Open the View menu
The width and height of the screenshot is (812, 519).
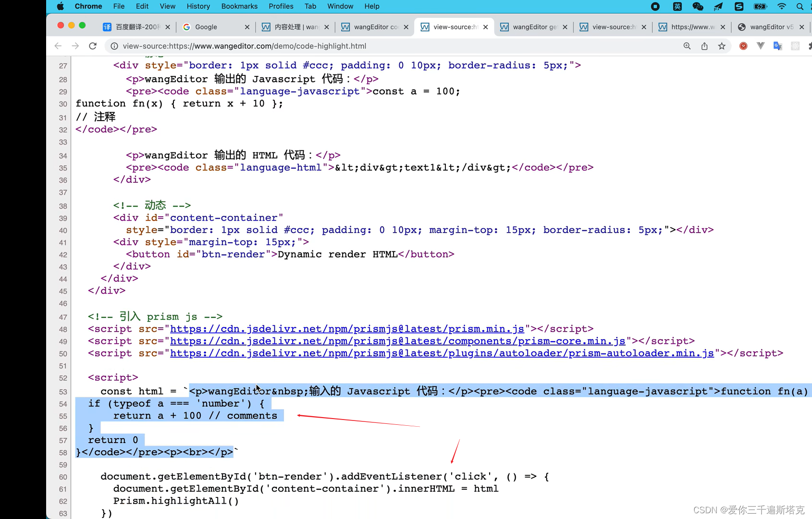[x=167, y=6]
